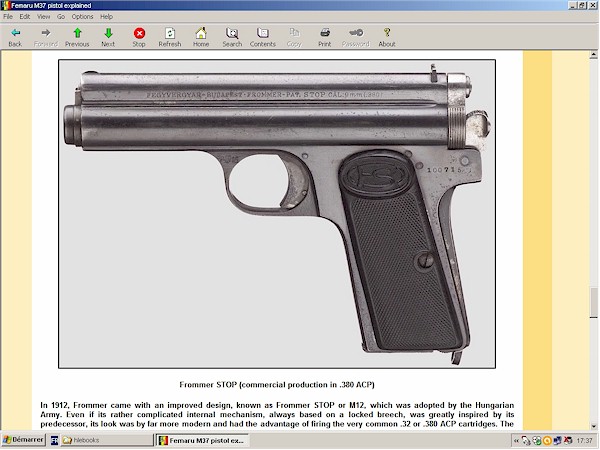This screenshot has width=600, height=450.
Task: Stop loading with the red Stop button
Action: coord(139,37)
